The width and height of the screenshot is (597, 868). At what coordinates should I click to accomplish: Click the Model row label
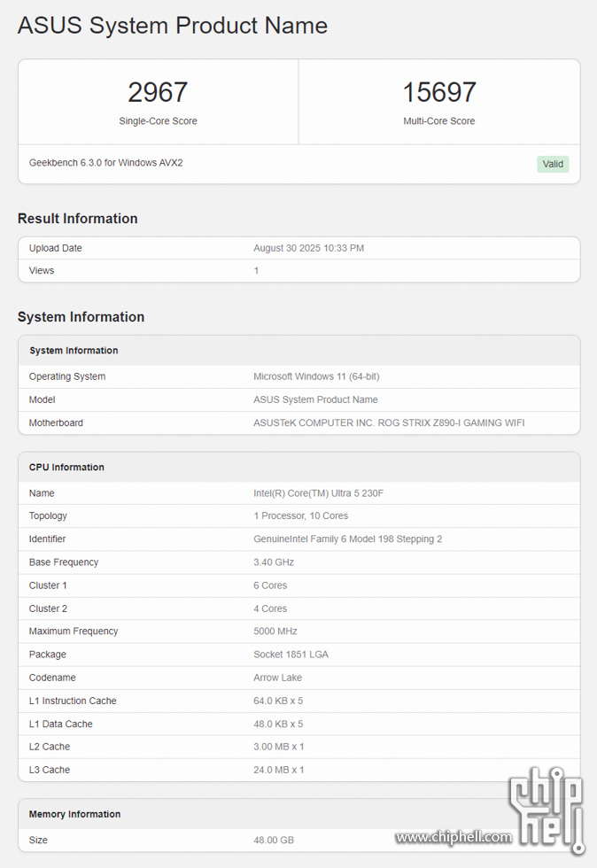[x=43, y=399]
